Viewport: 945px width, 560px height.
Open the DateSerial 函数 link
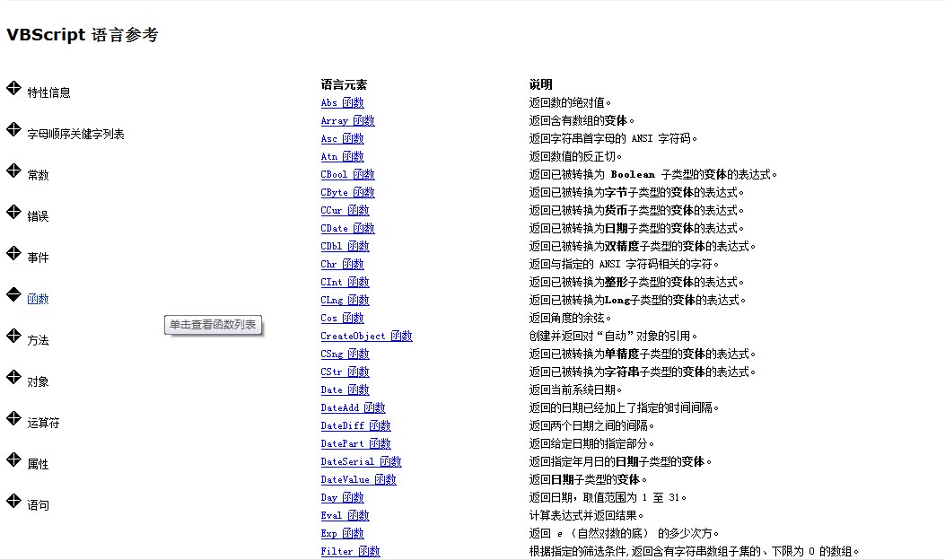point(361,462)
